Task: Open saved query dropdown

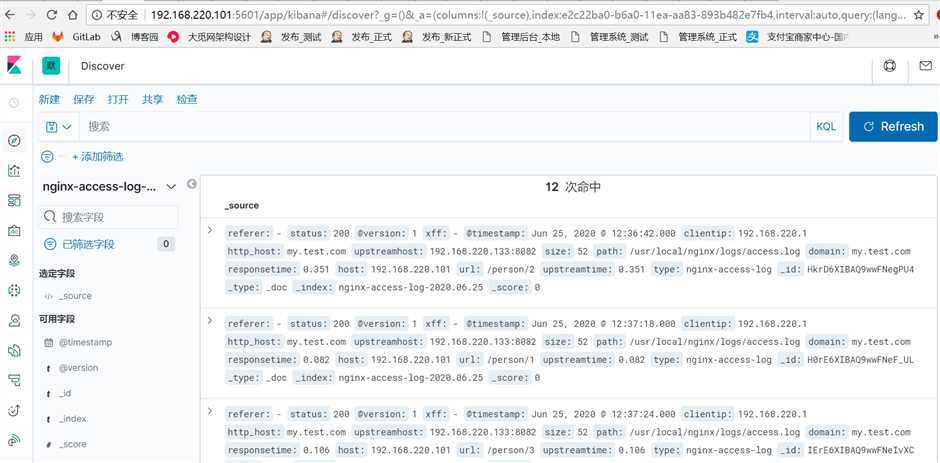Action: 59,127
